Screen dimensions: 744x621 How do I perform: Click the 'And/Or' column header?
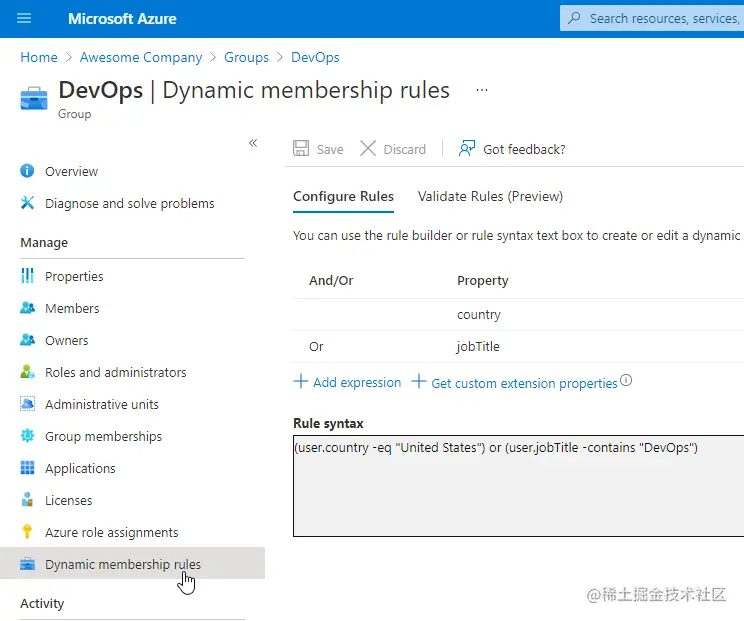pos(331,280)
